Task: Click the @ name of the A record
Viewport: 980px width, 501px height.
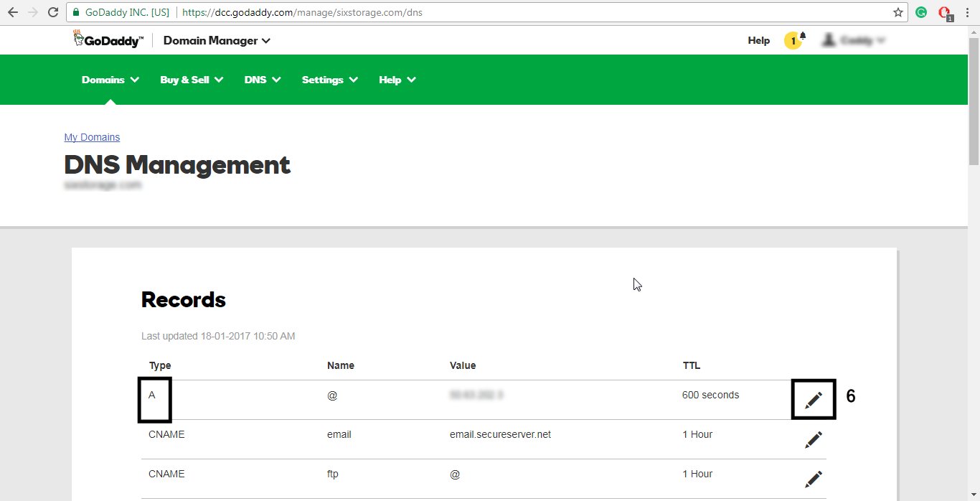Action: tap(332, 395)
